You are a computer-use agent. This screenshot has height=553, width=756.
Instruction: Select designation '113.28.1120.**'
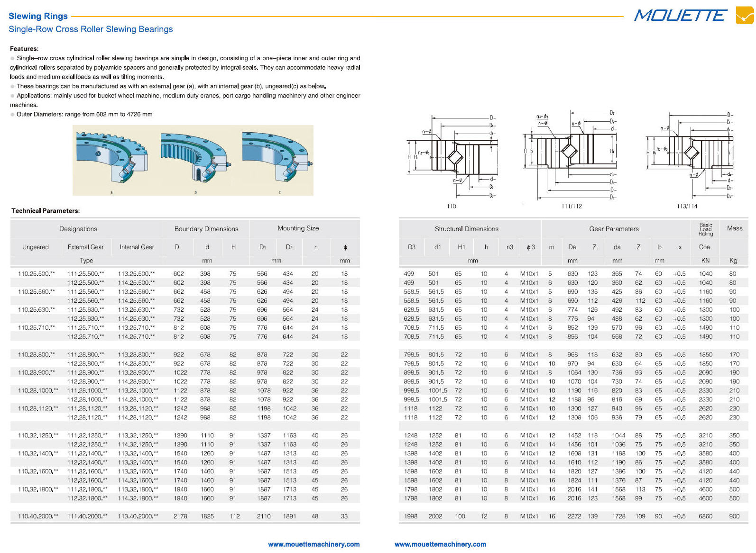138,409
